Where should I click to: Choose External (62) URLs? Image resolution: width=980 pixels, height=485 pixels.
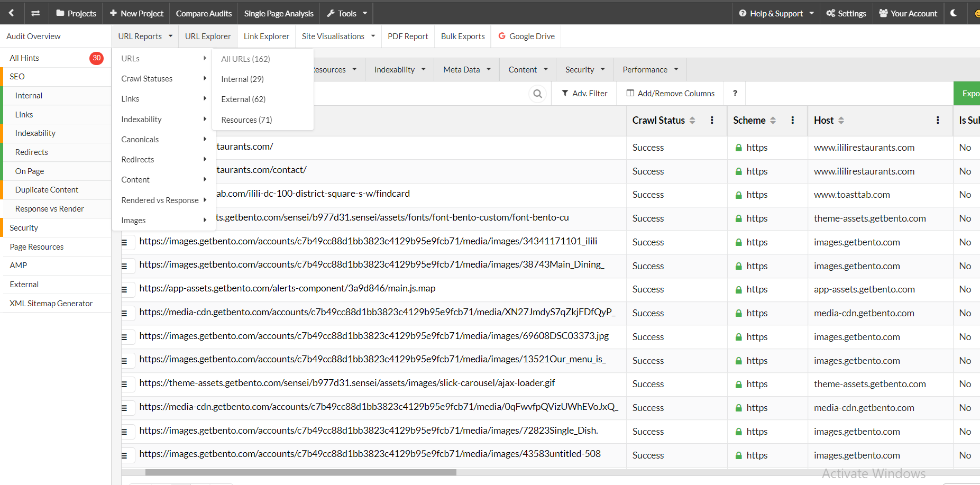pyautogui.click(x=263, y=99)
